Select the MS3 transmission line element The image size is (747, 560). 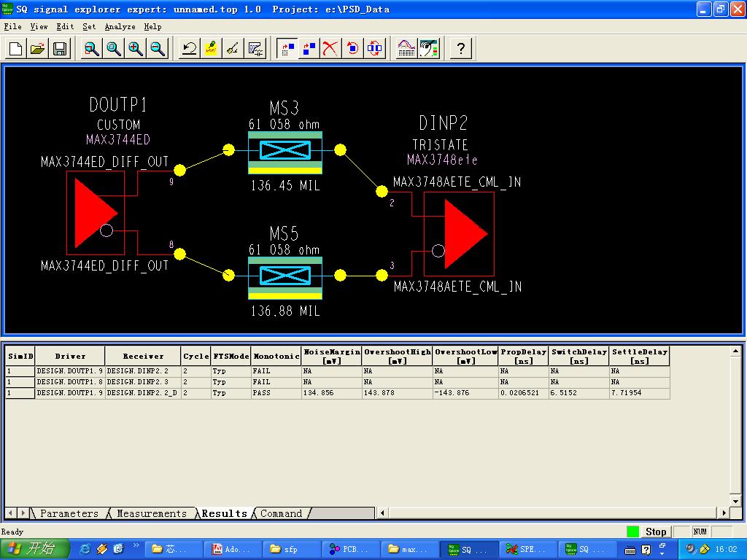(x=285, y=151)
